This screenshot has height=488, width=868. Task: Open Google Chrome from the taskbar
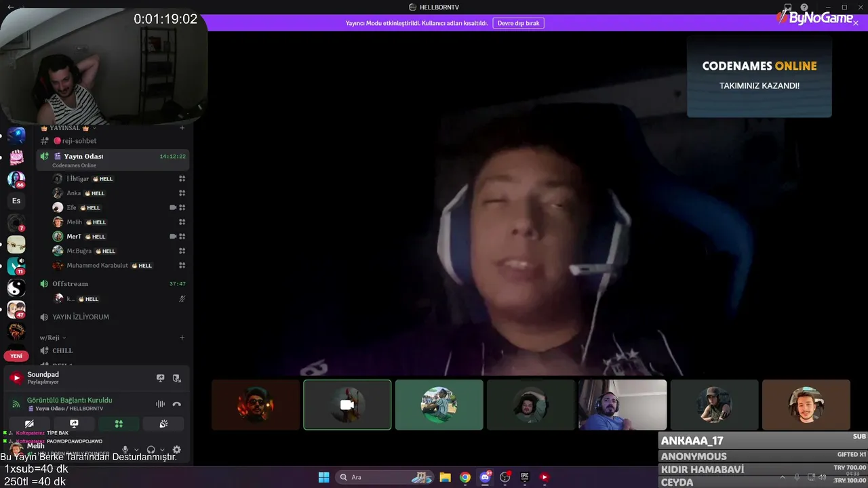(x=465, y=477)
